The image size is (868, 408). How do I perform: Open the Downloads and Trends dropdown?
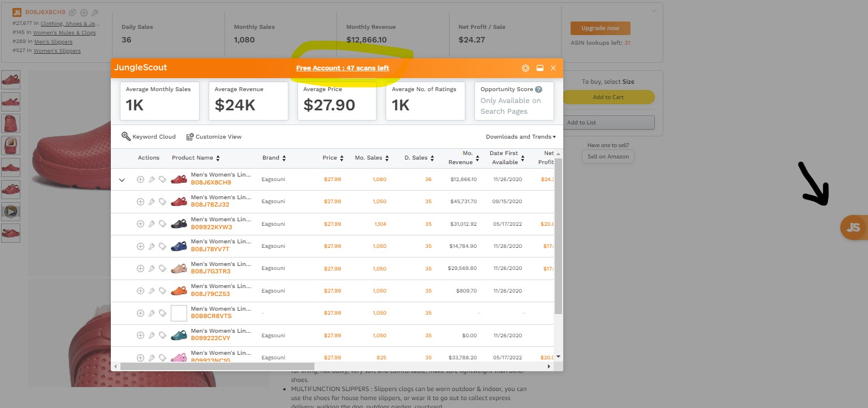click(521, 136)
